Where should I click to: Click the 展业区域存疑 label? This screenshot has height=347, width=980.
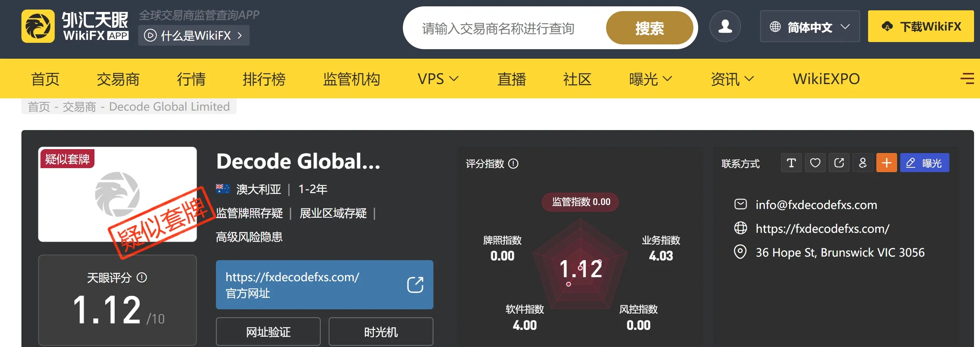(333, 213)
